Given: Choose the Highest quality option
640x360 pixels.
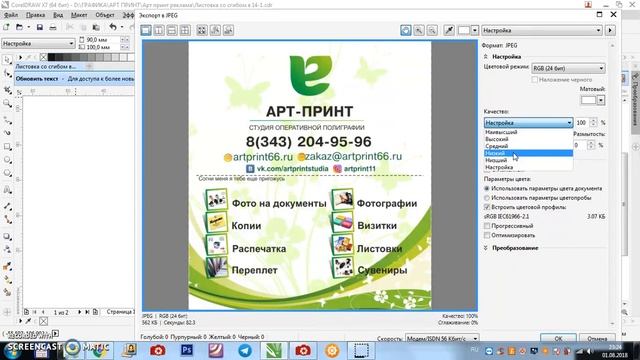Looking at the screenshot, I should tap(529, 132).
